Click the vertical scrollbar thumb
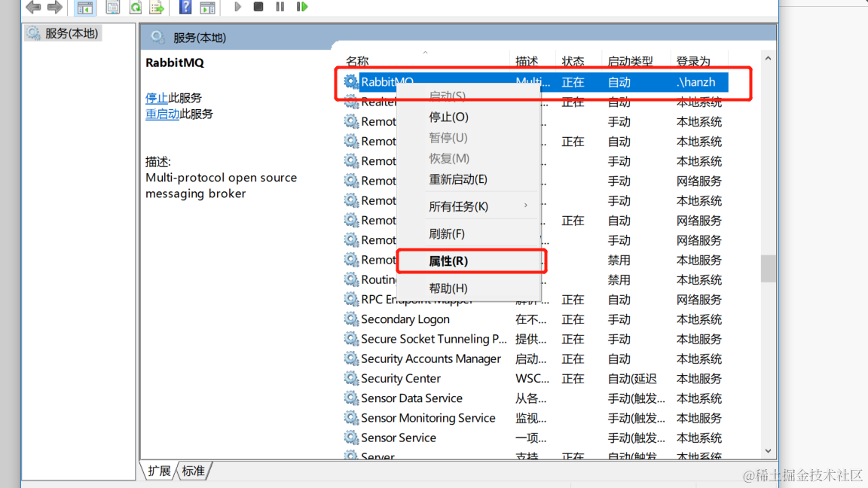Screen dimensions: 868x488 point(768,268)
